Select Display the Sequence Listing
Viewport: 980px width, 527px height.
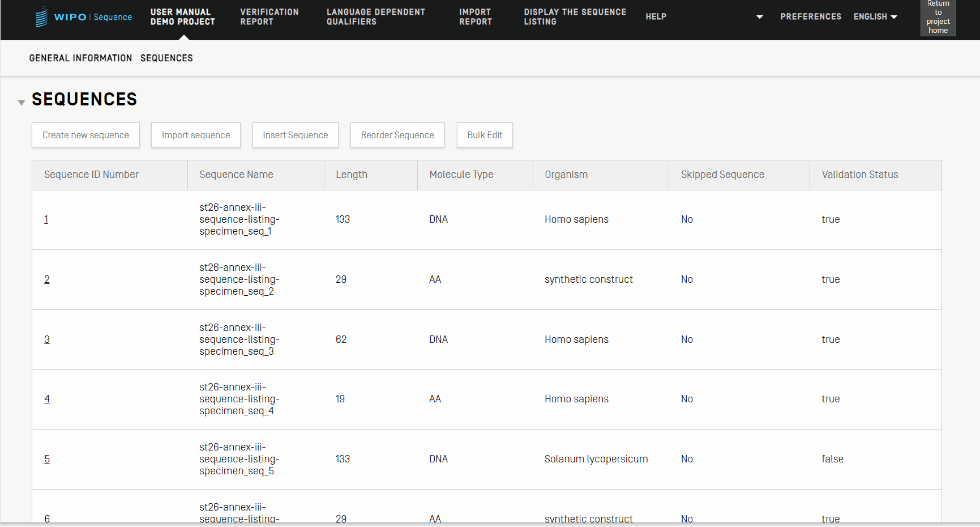pos(575,17)
